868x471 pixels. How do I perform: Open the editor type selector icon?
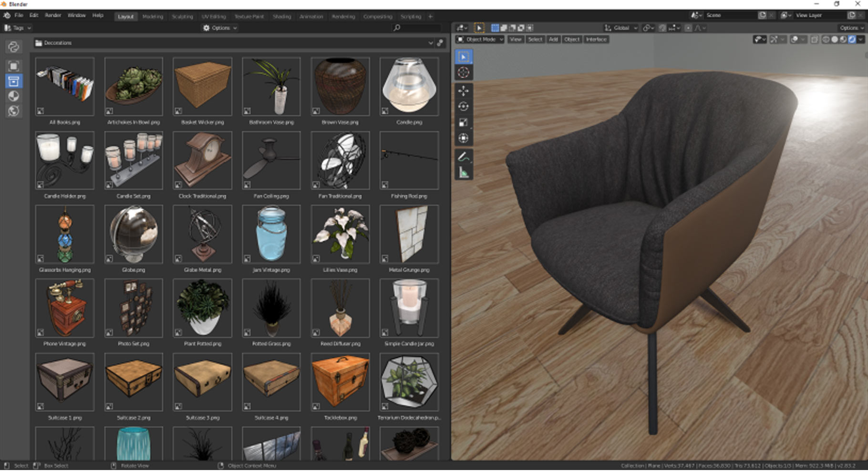[461, 28]
